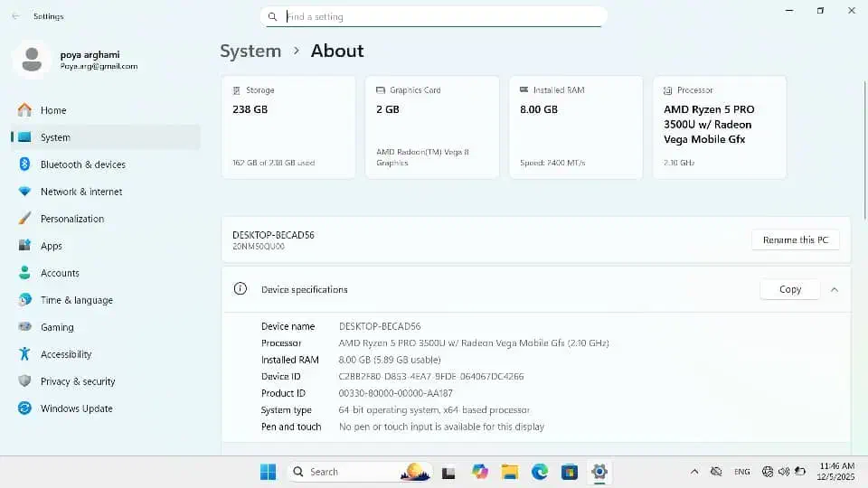Click the System type value text
Viewport: 868px width, 488px height.
click(434, 410)
